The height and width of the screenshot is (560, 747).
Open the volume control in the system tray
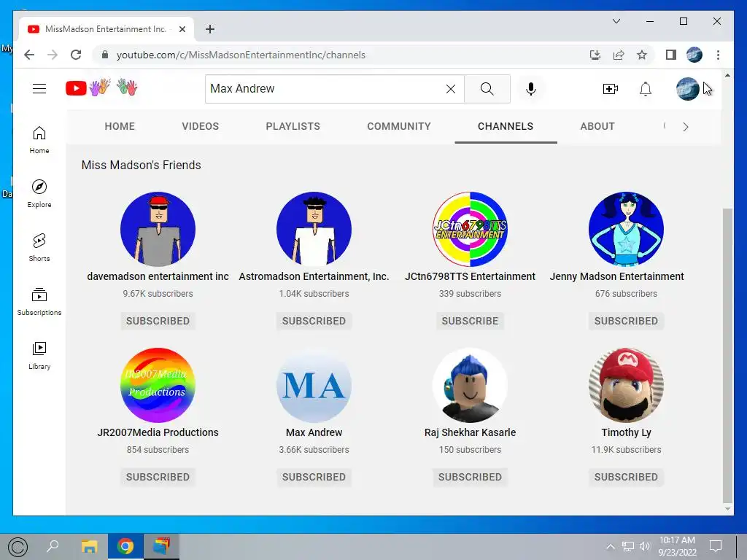point(645,546)
